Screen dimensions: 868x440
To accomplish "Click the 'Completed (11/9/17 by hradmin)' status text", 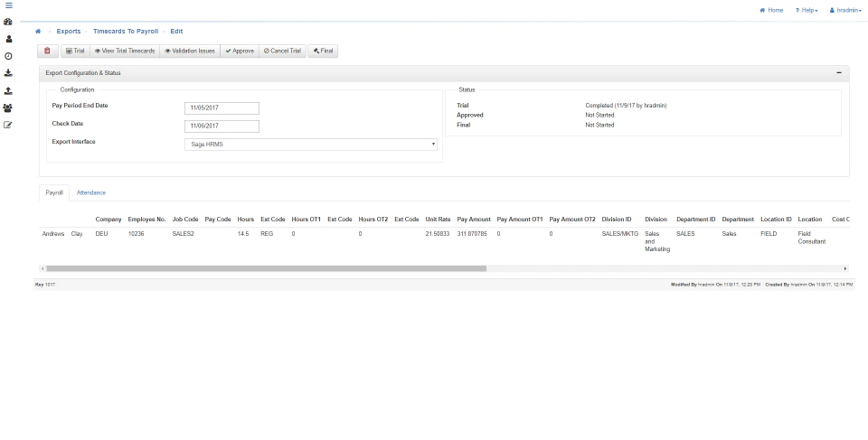I will [x=626, y=106].
